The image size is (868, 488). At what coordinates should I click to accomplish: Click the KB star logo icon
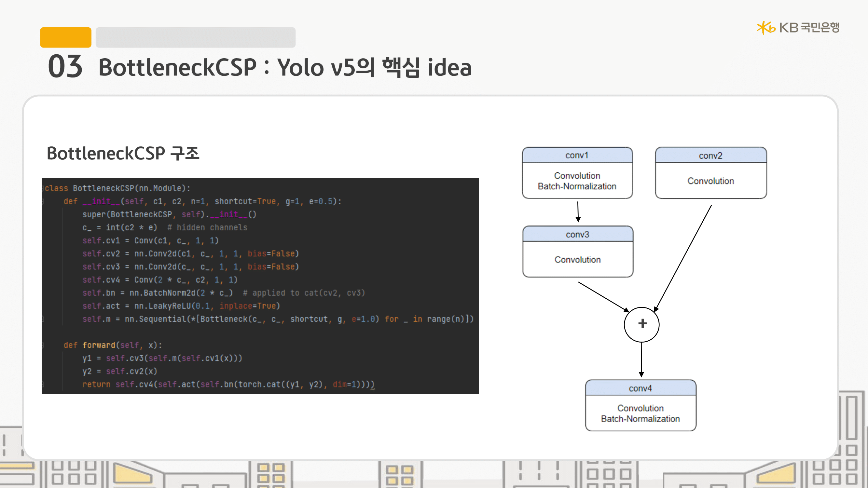(765, 28)
